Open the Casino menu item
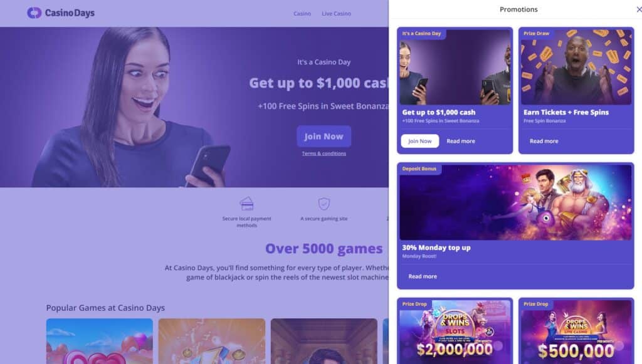Screen dimensions: 642x364 click(x=302, y=14)
